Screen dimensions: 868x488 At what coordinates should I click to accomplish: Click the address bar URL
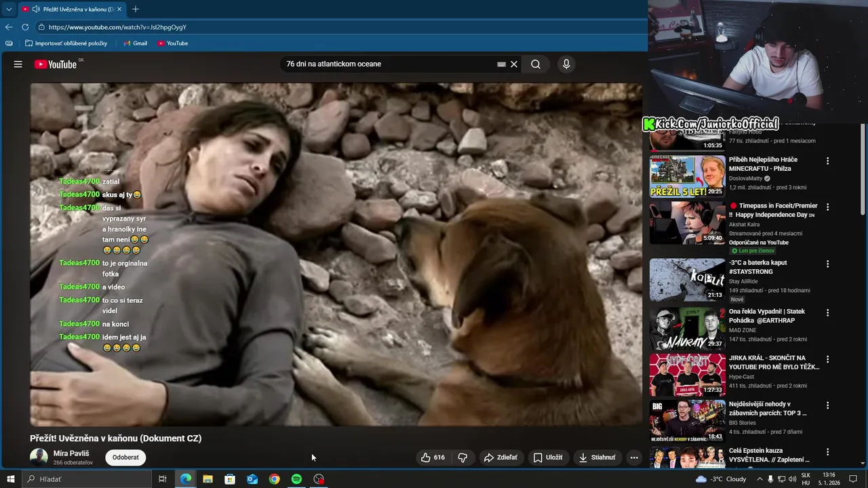pyautogui.click(x=117, y=27)
